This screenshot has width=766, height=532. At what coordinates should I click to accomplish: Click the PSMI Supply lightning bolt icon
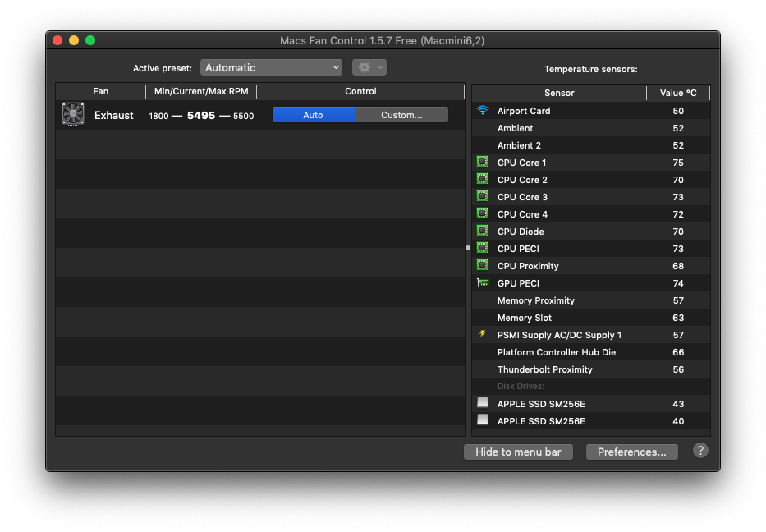[483, 335]
